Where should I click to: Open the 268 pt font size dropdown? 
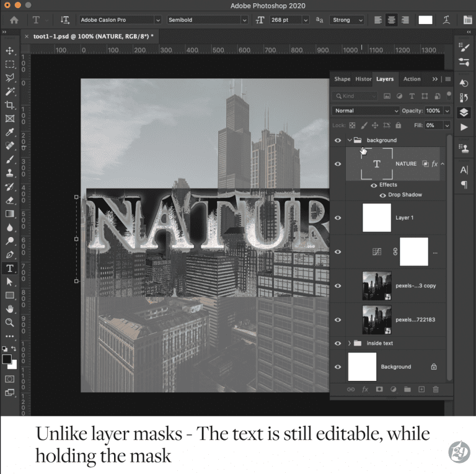click(306, 20)
